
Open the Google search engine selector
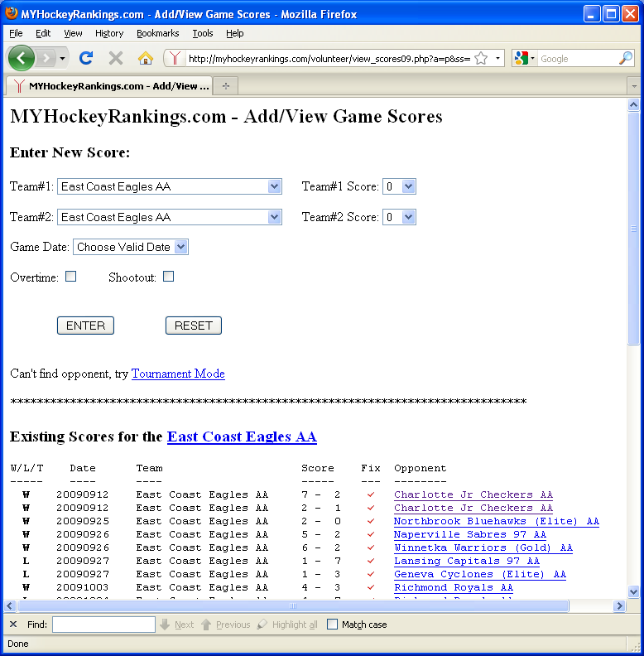coord(525,58)
